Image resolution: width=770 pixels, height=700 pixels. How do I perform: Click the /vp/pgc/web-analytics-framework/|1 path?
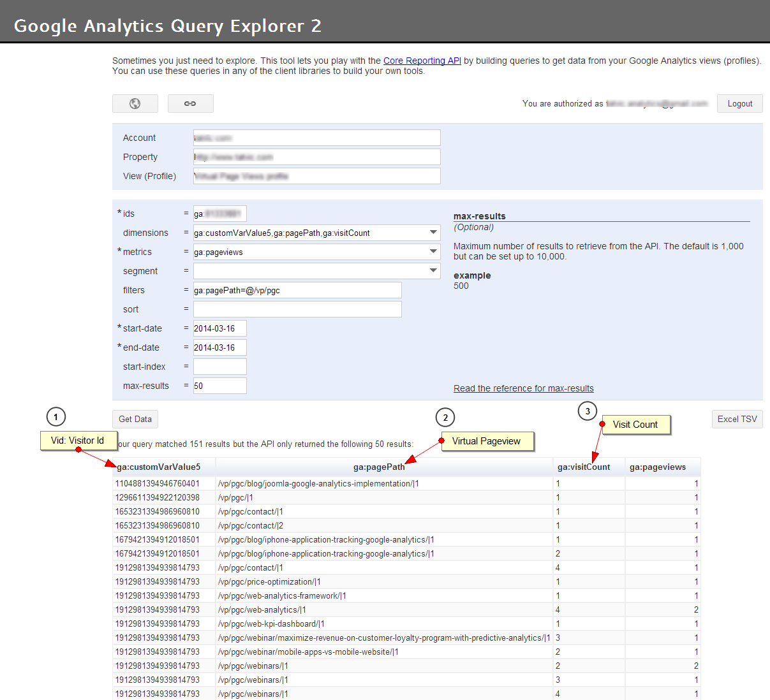(x=282, y=595)
